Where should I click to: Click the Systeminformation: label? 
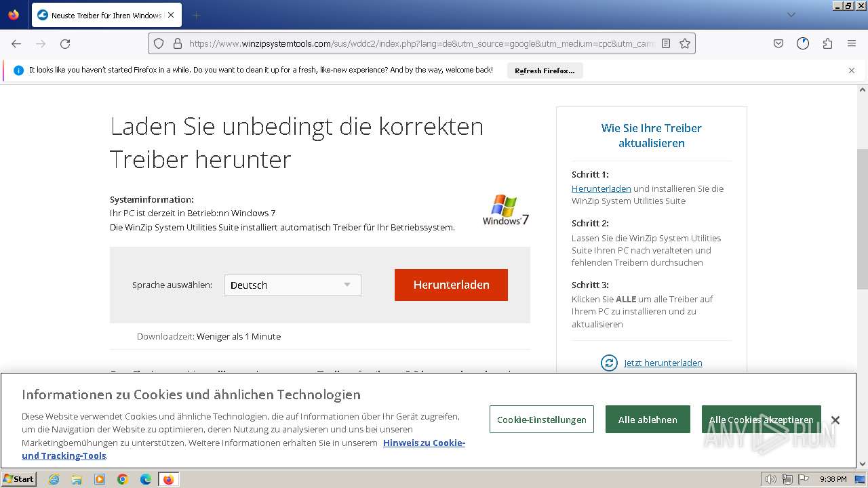[152, 199]
